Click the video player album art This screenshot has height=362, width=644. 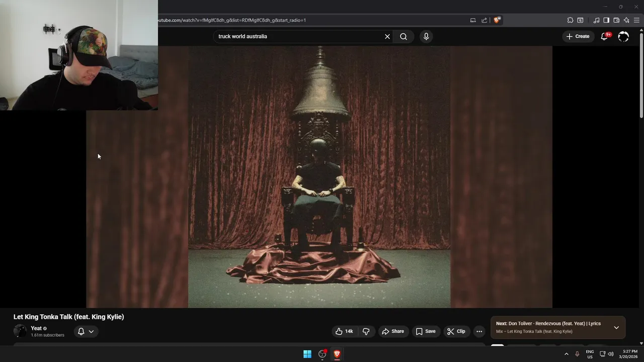[319, 177]
